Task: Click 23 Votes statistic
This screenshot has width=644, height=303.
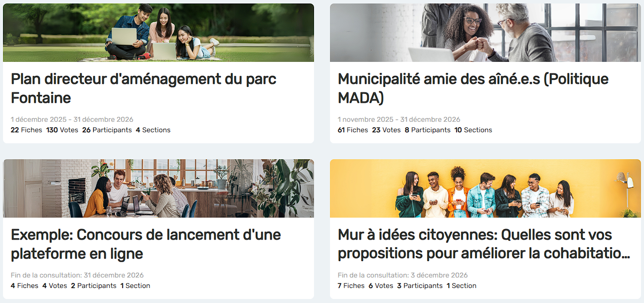Action: click(386, 130)
